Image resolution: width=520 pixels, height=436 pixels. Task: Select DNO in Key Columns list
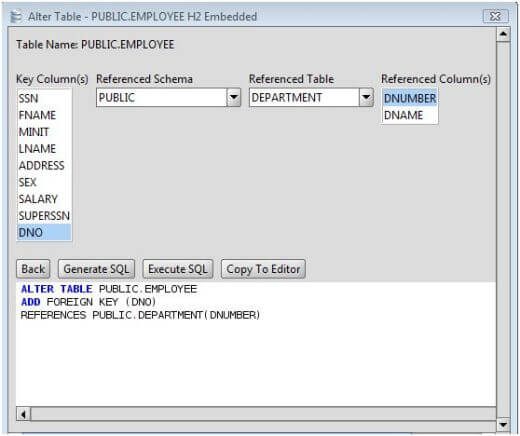(x=44, y=232)
